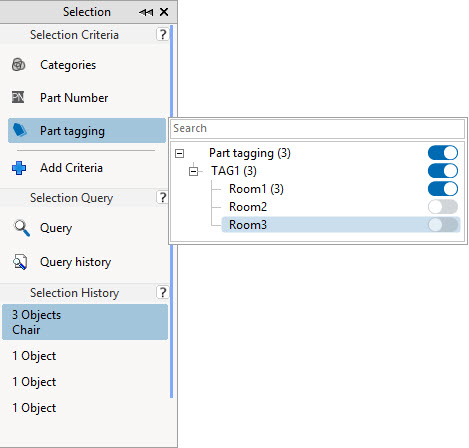
Task: Focus the Search field in tagging popup
Action: coord(317,128)
